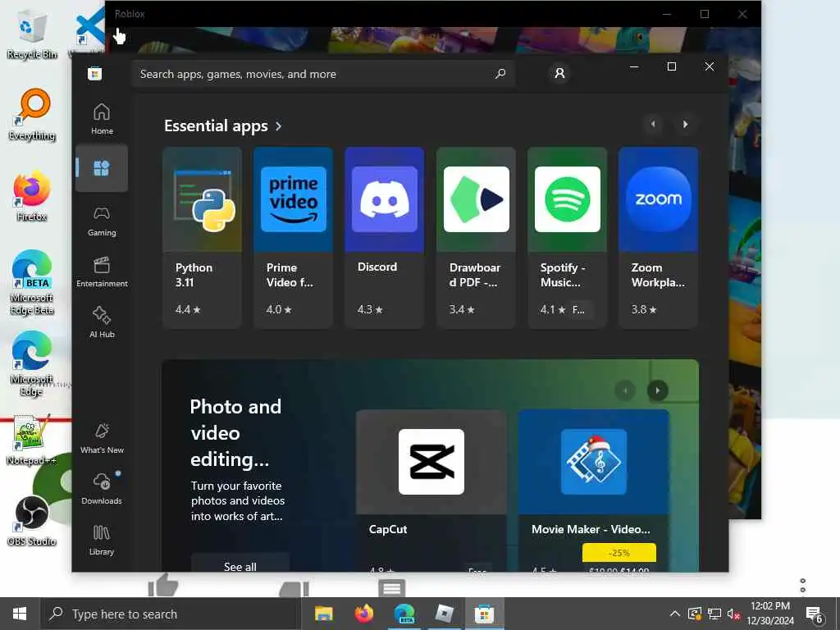Select the Apps sidebar icon

[102, 168]
